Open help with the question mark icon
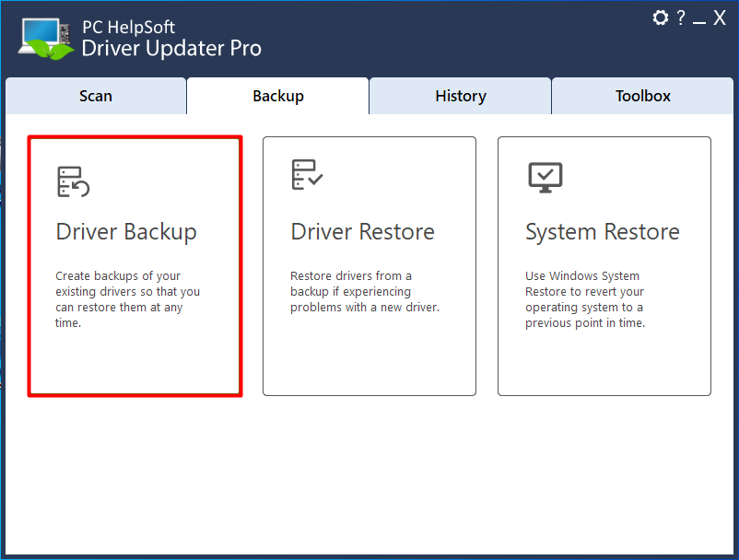Viewport: 739px width, 560px height. click(x=681, y=17)
